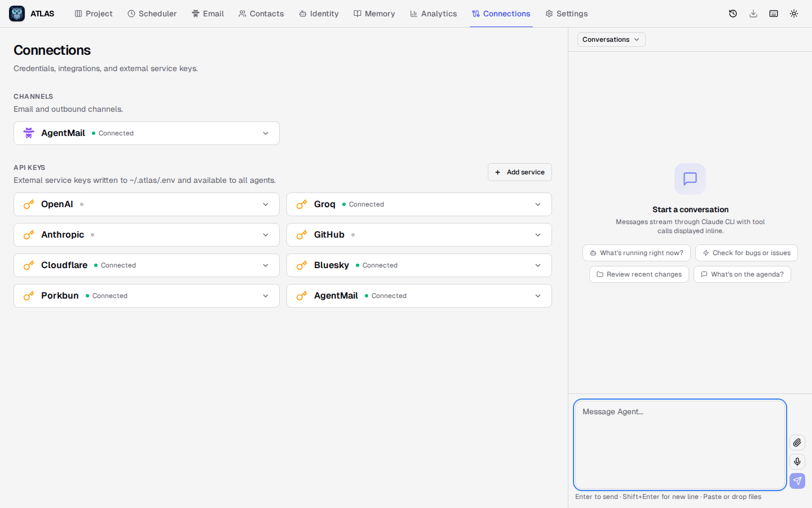
Task: Toggle the light/dark theme sun icon
Action: 794,14
